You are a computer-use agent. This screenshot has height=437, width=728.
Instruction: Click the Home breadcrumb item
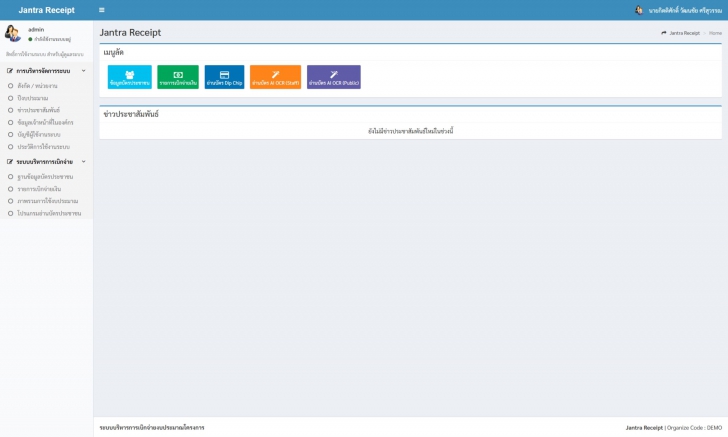pyautogui.click(x=715, y=33)
